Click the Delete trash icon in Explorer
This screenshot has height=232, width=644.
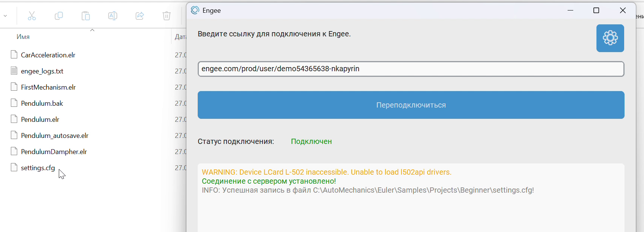[x=167, y=16]
